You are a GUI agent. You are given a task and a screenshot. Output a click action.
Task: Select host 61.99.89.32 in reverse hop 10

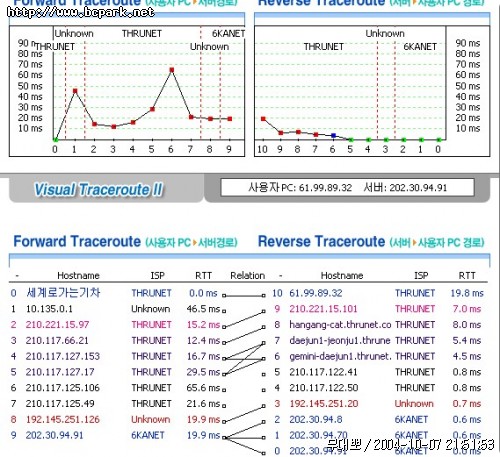316,293
